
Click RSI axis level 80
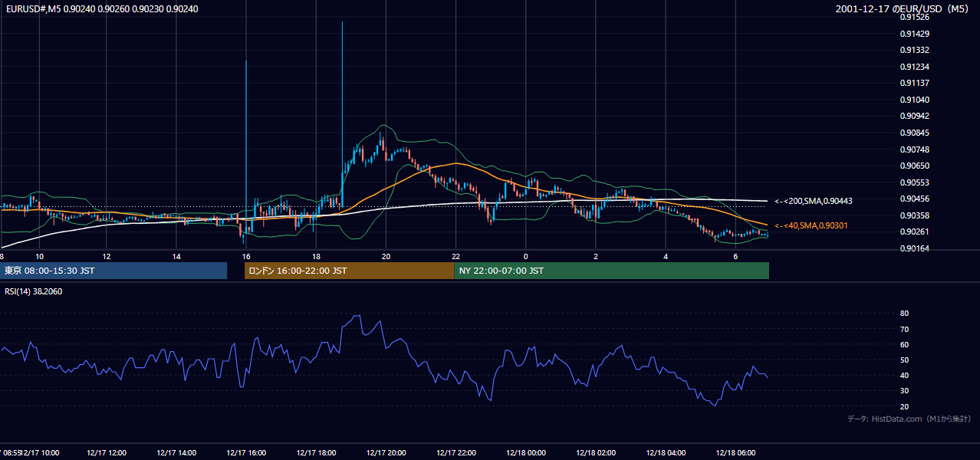pos(904,314)
